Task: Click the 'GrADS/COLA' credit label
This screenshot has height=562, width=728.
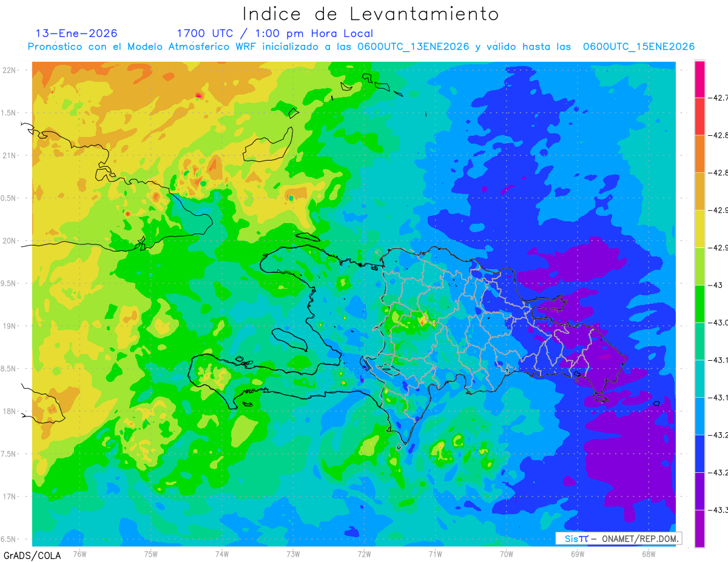Action: (x=32, y=555)
